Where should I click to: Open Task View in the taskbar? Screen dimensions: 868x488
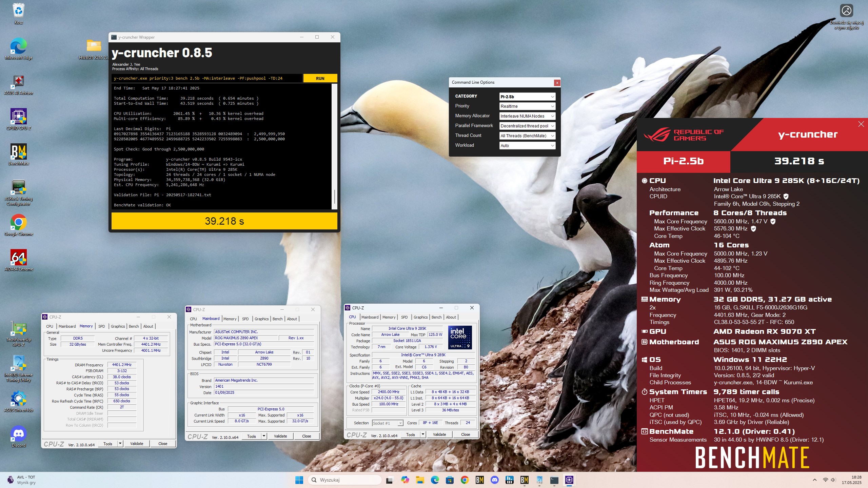389,480
